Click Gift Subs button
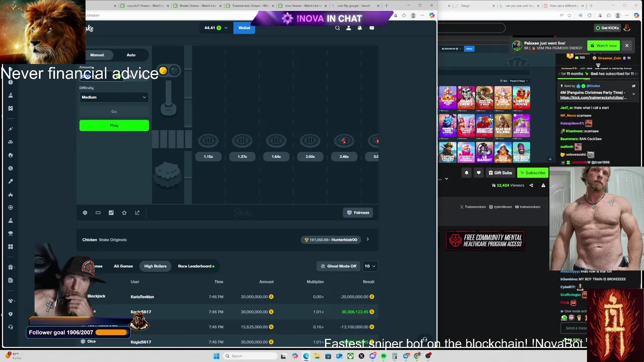644x362 pixels. (x=500, y=173)
